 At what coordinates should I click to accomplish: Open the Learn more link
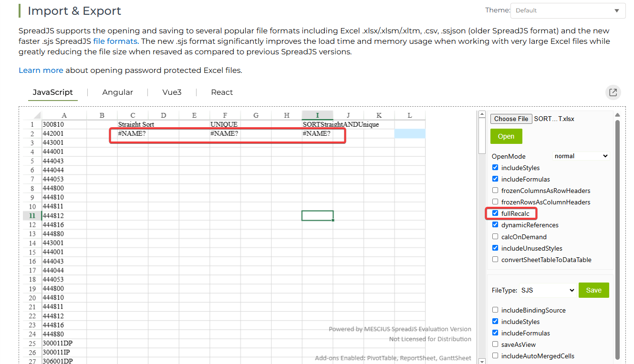pyautogui.click(x=41, y=71)
